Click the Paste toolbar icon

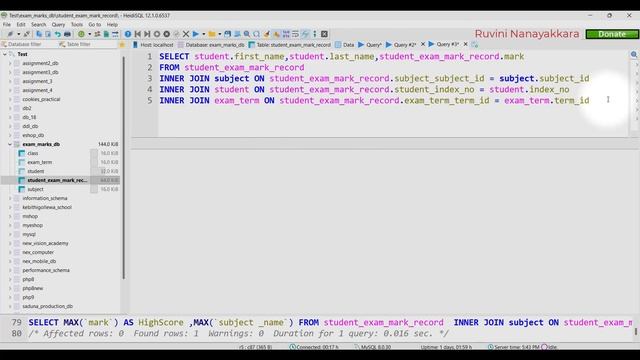pos(48,34)
